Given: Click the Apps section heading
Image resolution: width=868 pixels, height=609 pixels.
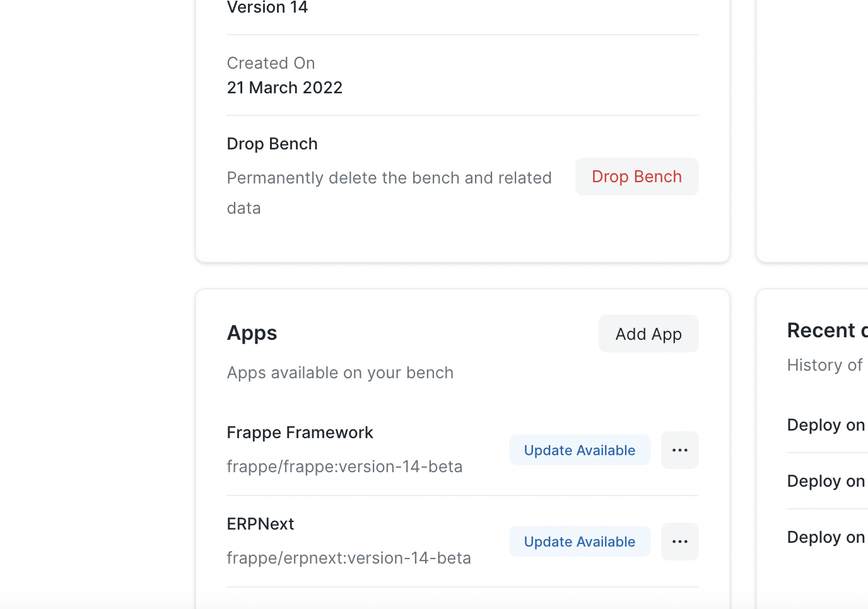Looking at the screenshot, I should click(x=252, y=332).
